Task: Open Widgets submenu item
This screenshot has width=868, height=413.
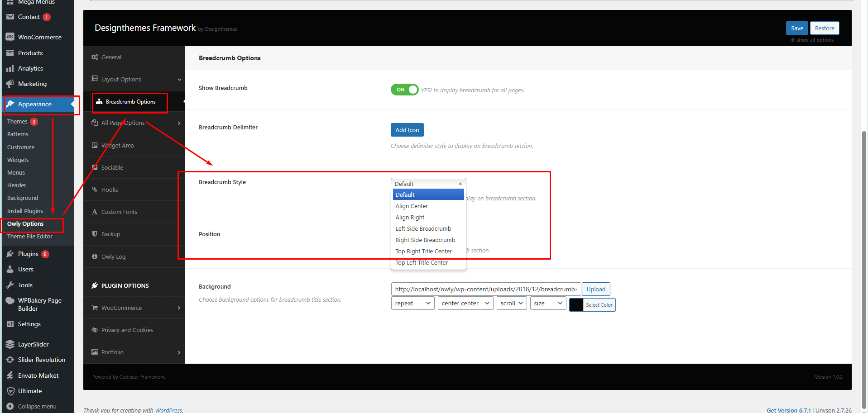Action: (18, 160)
